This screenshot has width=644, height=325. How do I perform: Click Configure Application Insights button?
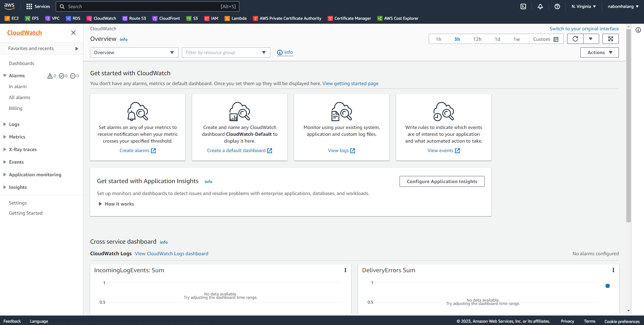click(442, 181)
